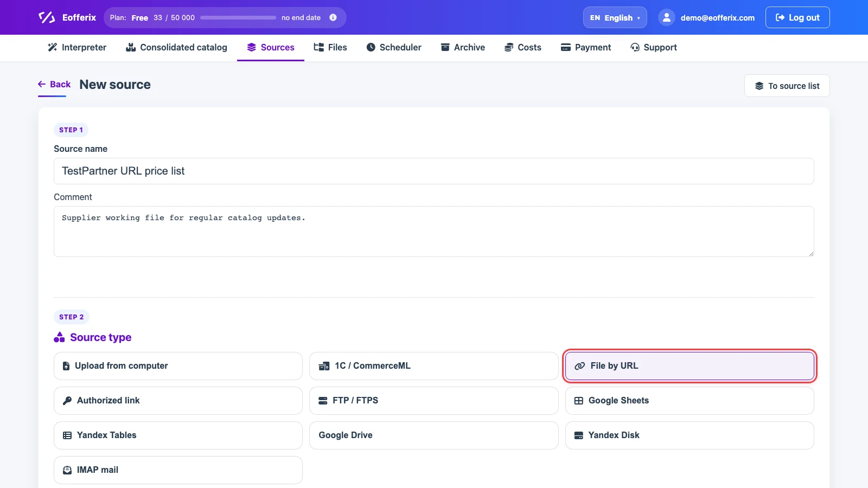Click the user avatar icon
This screenshot has width=868, height=488.
pos(667,17)
